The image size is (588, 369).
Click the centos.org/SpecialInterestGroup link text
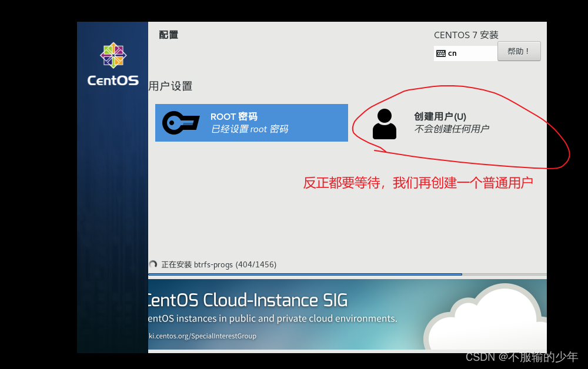(202, 336)
